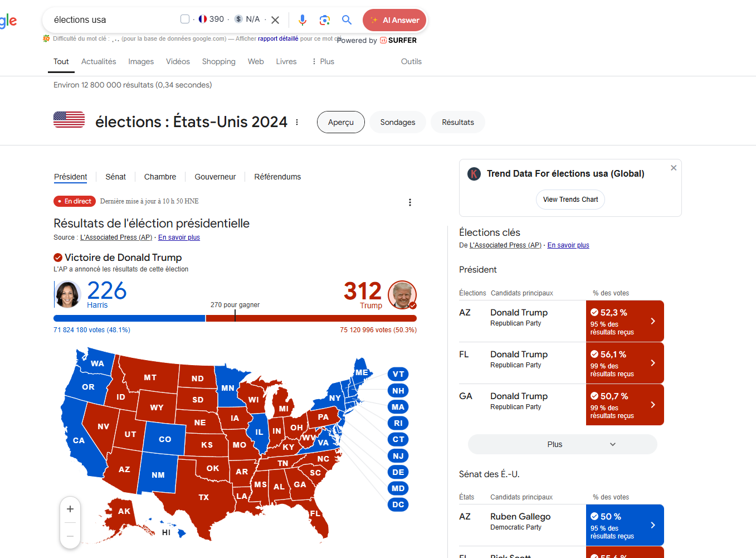Click Texas on the election map

pyautogui.click(x=204, y=497)
